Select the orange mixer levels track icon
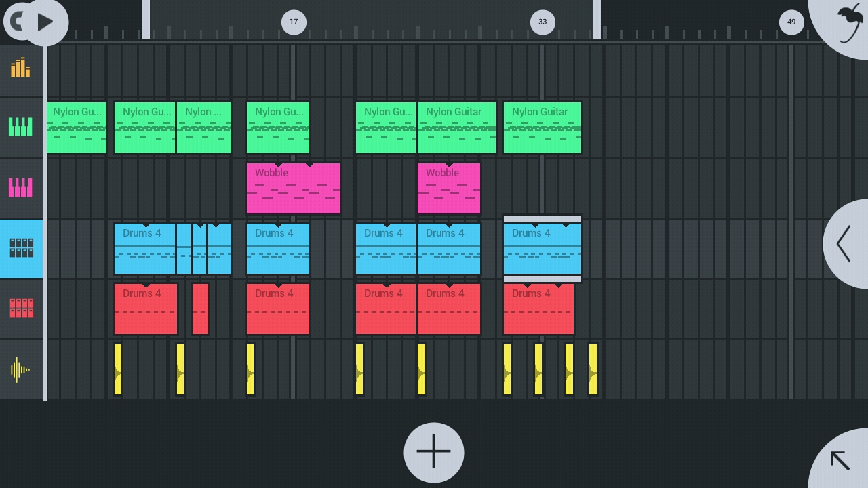Screen dimensions: 868x488 point(20,68)
